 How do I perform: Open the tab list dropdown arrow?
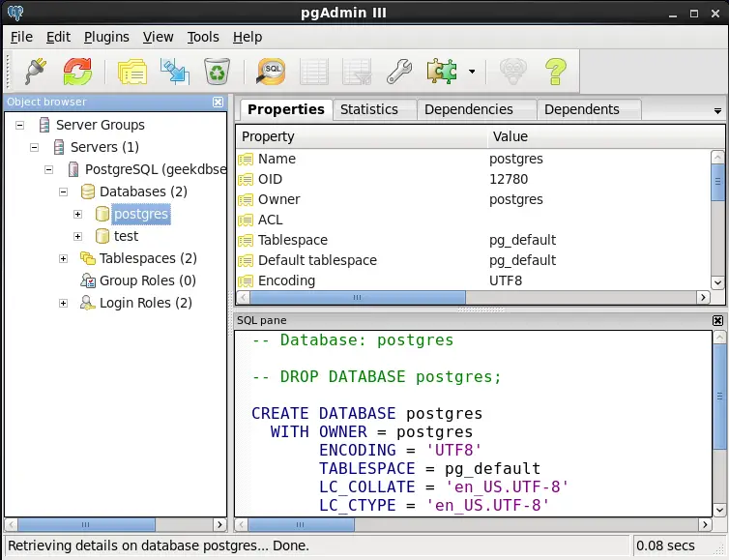pyautogui.click(x=717, y=111)
